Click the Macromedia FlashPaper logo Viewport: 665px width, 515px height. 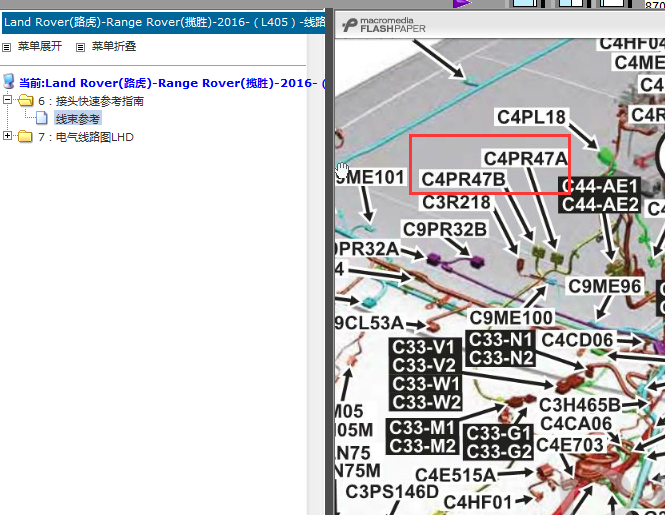click(x=383, y=25)
